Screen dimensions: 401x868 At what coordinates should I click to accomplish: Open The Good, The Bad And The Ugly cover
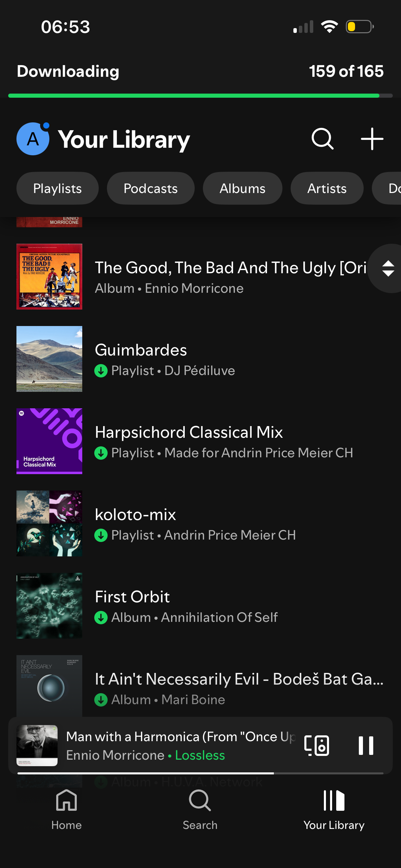pyautogui.click(x=49, y=277)
